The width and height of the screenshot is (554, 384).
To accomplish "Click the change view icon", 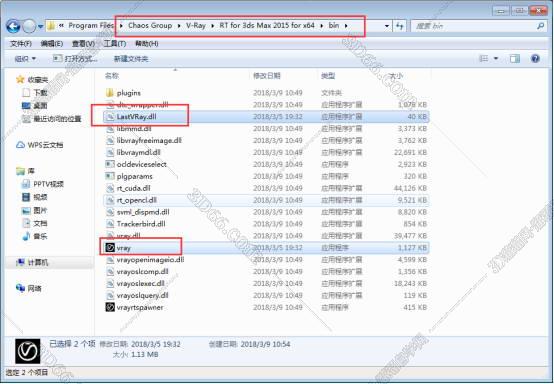I will coord(483,58).
